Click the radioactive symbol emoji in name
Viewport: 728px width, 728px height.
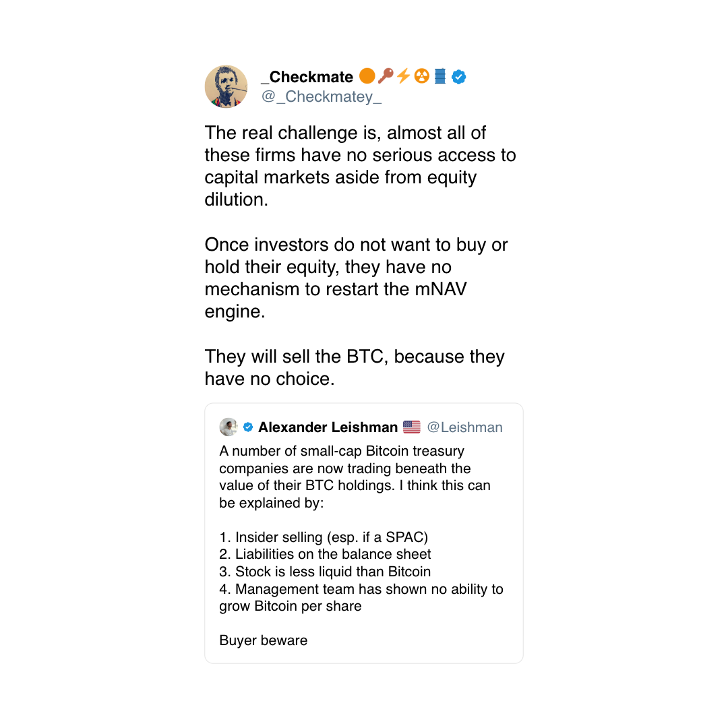point(421,75)
